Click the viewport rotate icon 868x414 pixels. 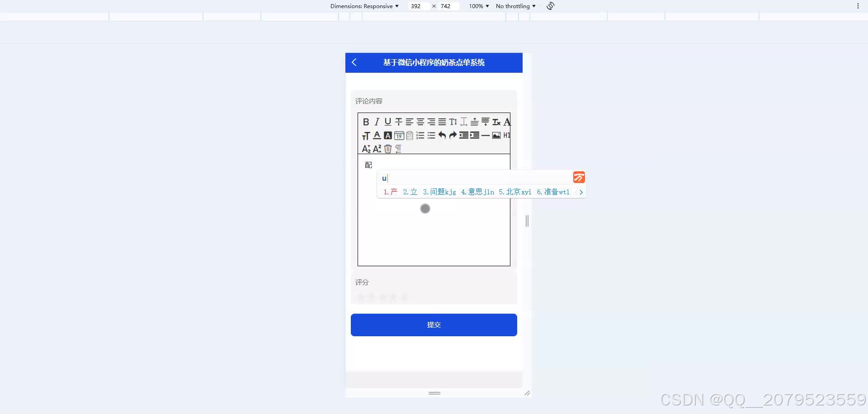pos(550,6)
